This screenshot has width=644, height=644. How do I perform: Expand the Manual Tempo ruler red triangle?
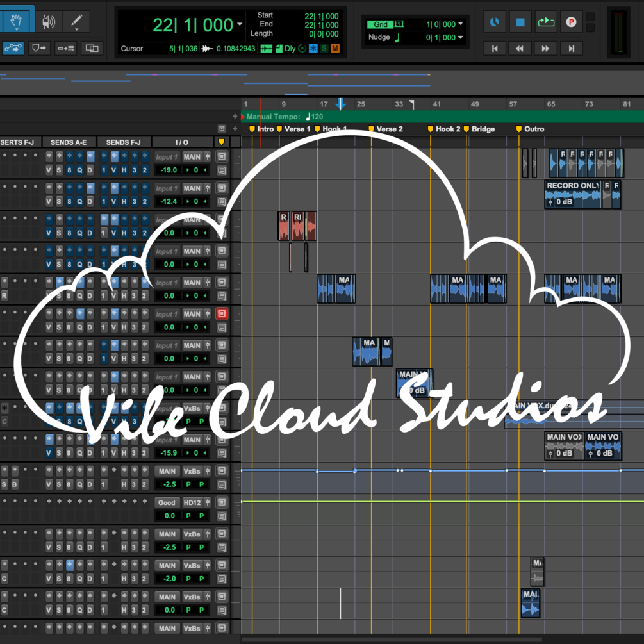[x=243, y=117]
